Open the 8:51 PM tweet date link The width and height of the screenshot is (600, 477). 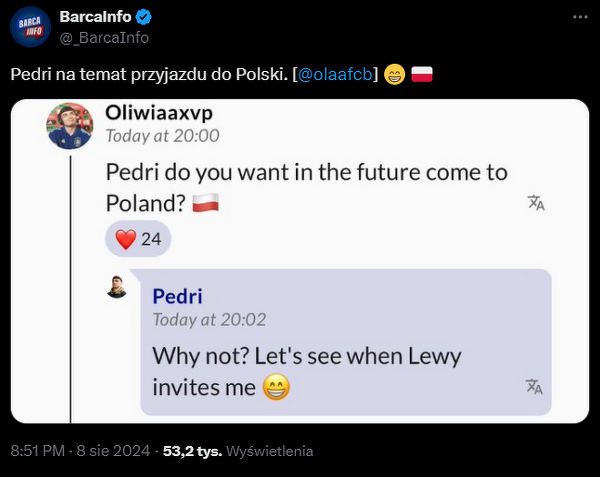pyautogui.click(x=78, y=451)
